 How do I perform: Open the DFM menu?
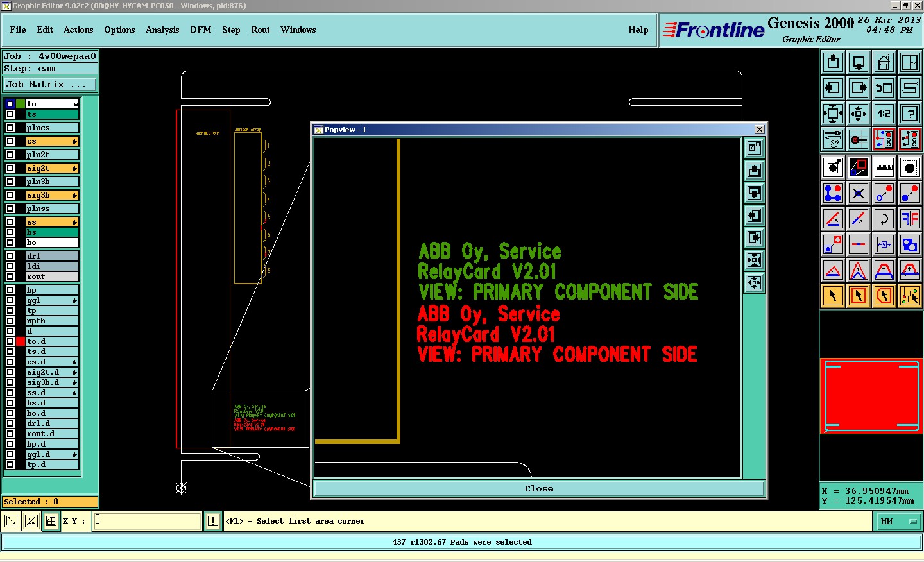click(201, 30)
